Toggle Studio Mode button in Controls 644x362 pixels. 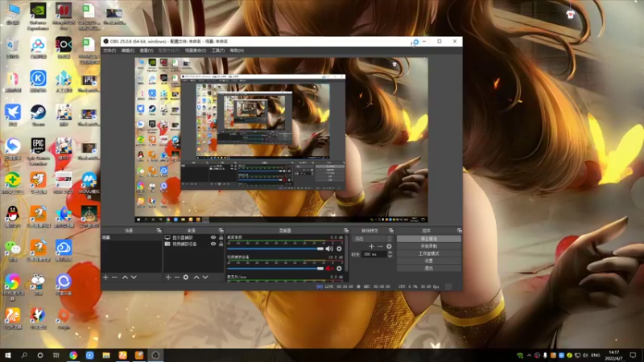point(429,253)
